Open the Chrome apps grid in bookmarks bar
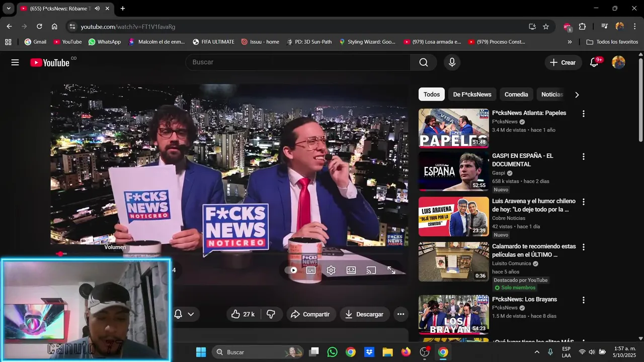 (8, 42)
